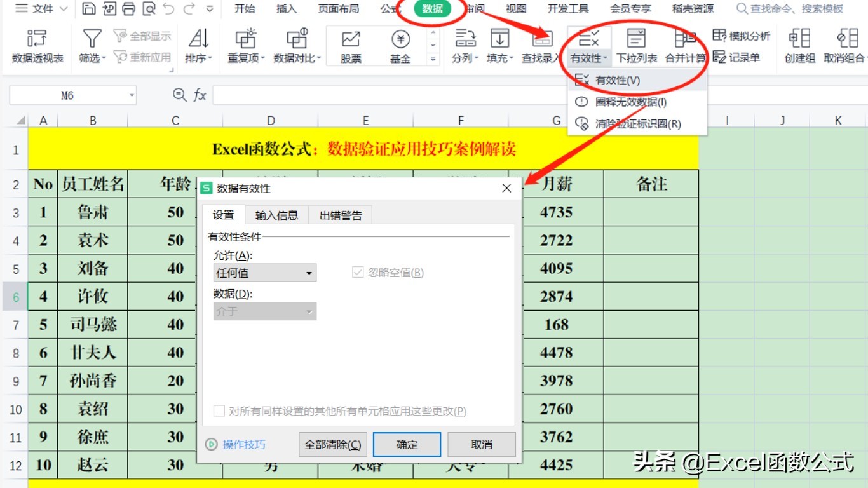The width and height of the screenshot is (868, 488).
Task: Click the Print icon in quick access bar
Action: 128,9
